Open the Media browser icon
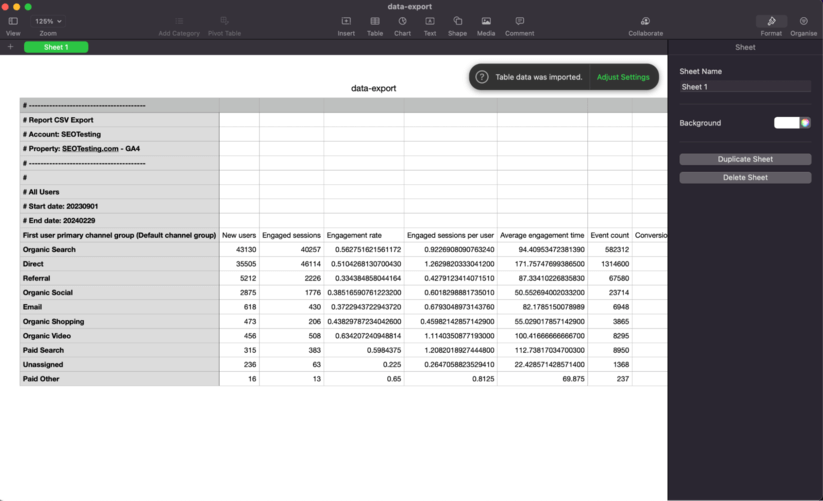This screenshot has height=501, width=823. pyautogui.click(x=486, y=21)
